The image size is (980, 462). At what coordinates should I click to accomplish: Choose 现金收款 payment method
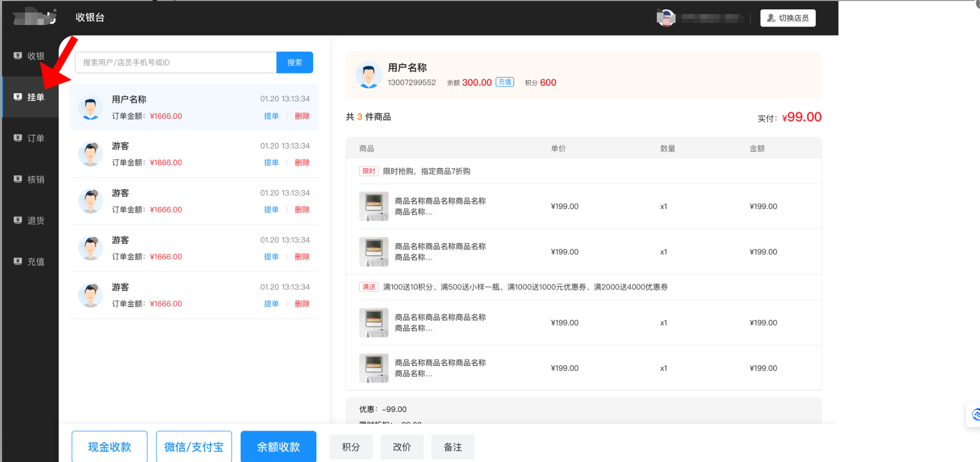(x=109, y=446)
